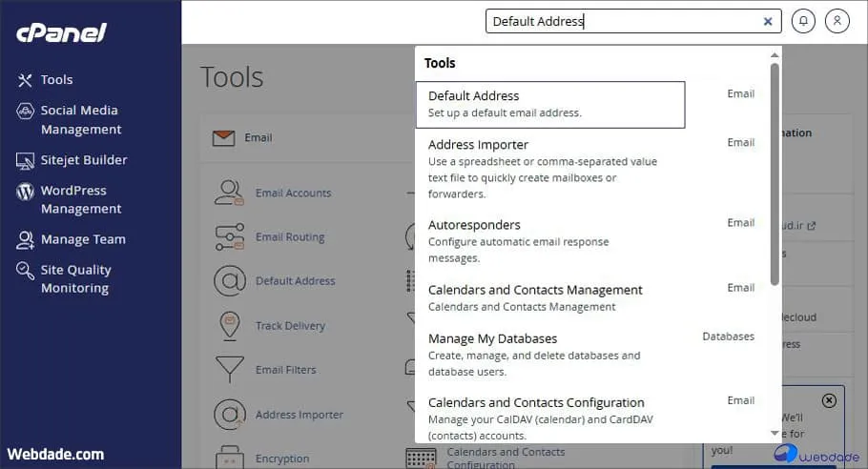Viewport: 868px width, 469px height.
Task: Click the WordPress logo icon
Action: pos(25,192)
